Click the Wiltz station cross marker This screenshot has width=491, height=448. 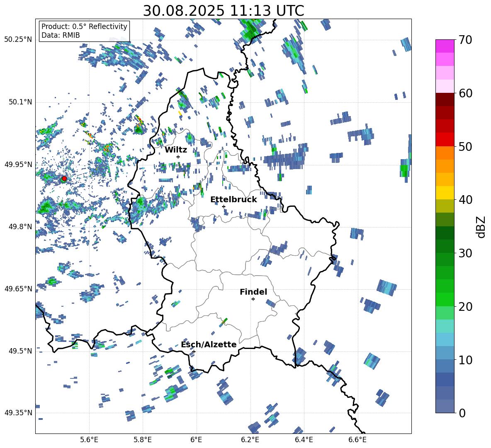click(x=178, y=157)
